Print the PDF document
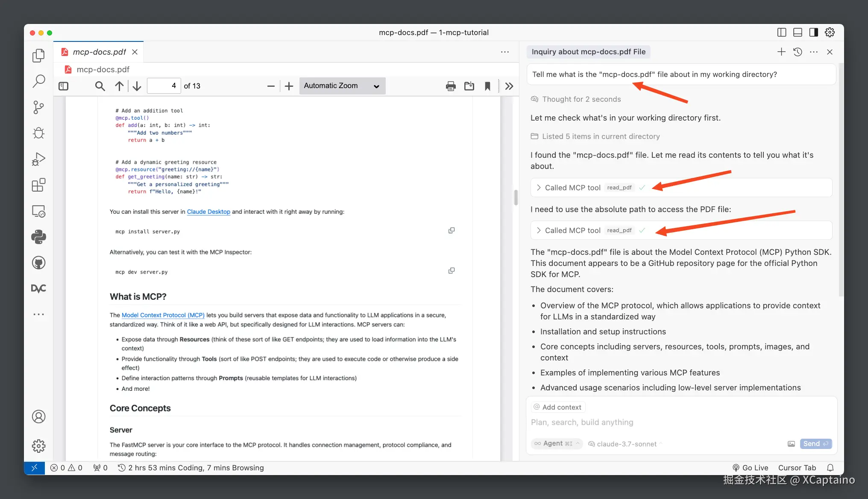 [x=450, y=86]
